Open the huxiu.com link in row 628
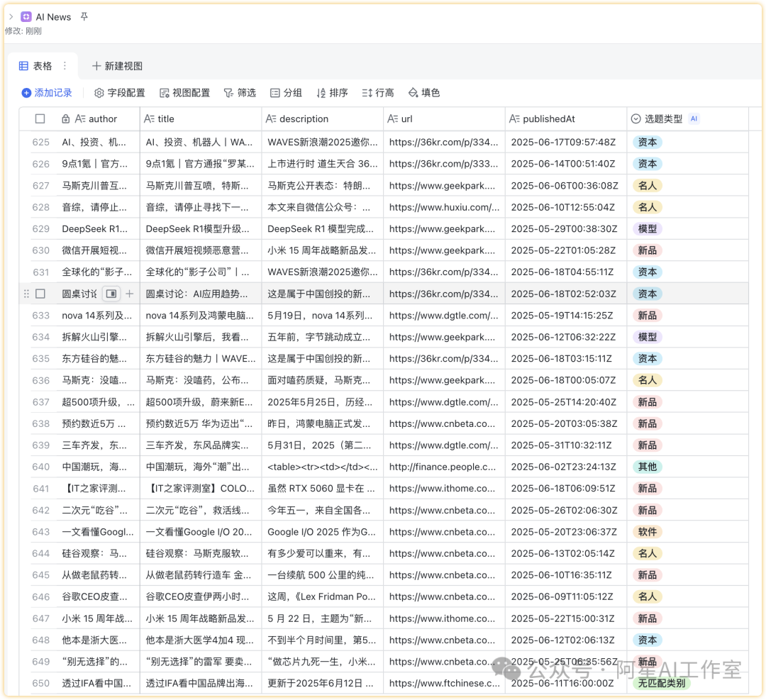This screenshot has height=700, width=766. click(444, 207)
